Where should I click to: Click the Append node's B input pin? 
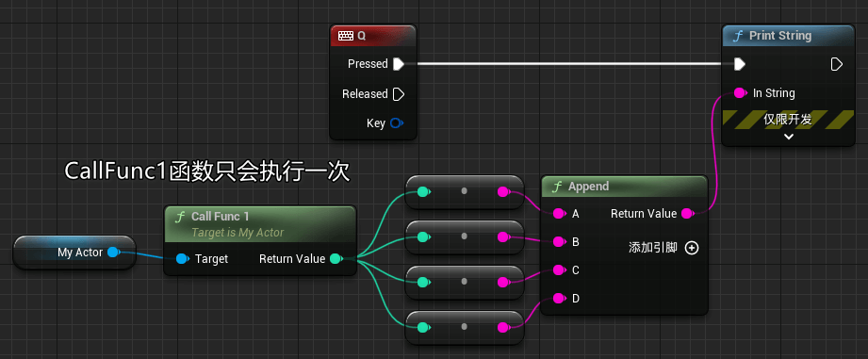click(560, 242)
